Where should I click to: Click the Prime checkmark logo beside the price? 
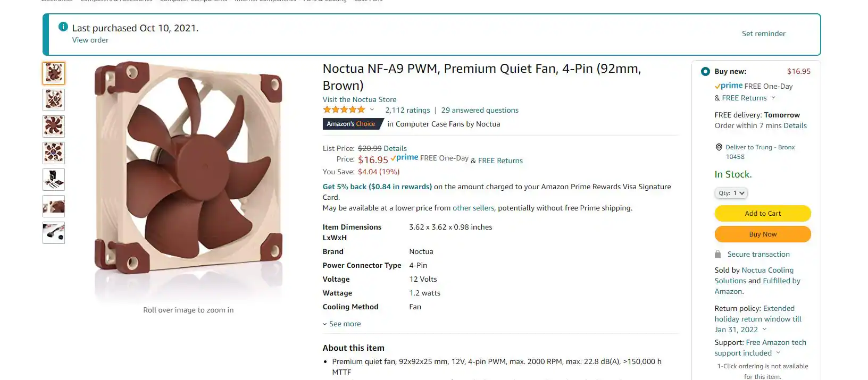[x=404, y=158]
